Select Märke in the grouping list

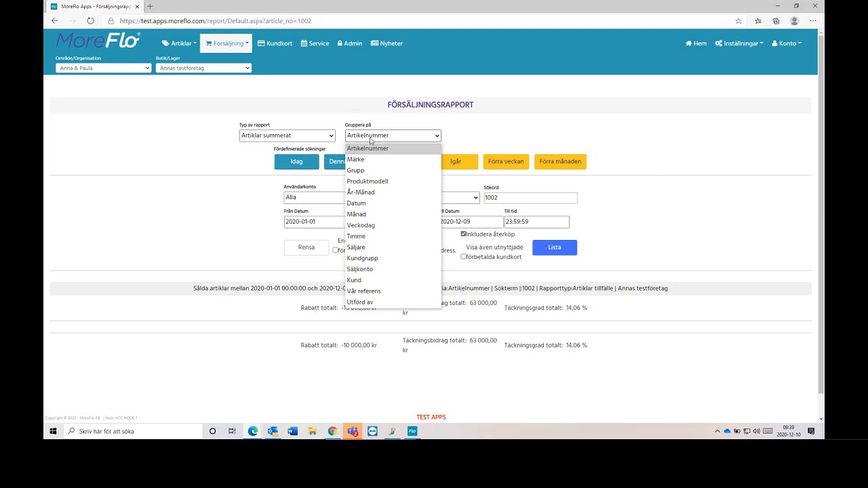[393, 159]
